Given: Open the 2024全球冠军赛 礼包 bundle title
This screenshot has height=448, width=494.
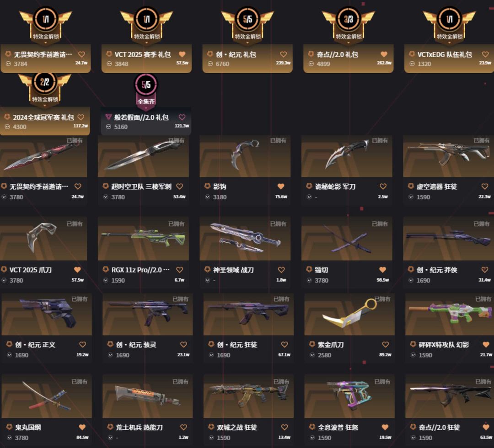Looking at the screenshot, I should [x=43, y=117].
